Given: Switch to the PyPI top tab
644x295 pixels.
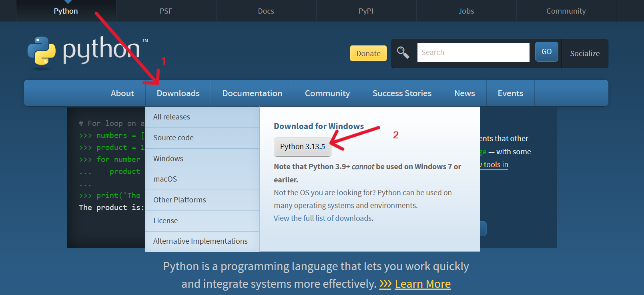Looking at the screenshot, I should (x=366, y=11).
